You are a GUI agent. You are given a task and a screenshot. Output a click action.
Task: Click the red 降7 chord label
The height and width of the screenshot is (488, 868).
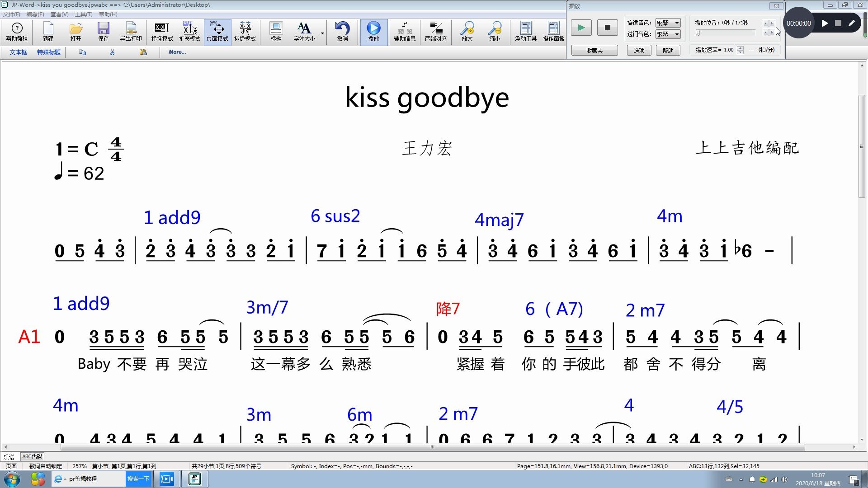click(x=448, y=309)
